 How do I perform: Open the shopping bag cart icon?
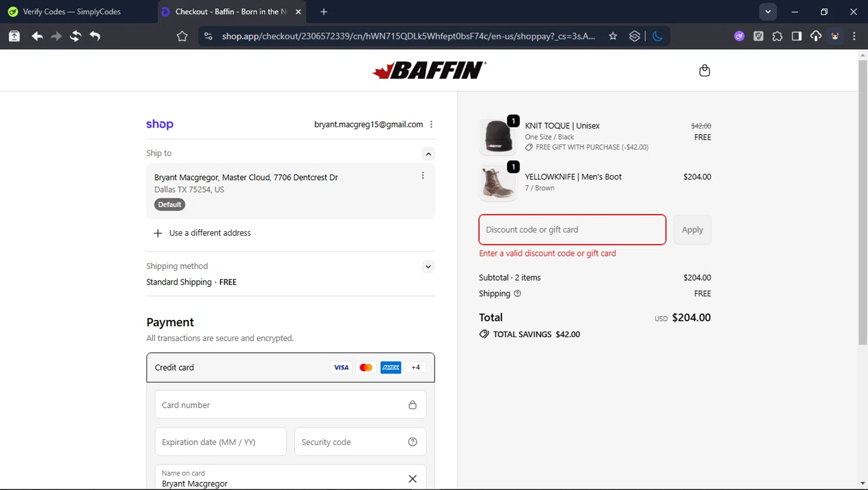pyautogui.click(x=704, y=70)
